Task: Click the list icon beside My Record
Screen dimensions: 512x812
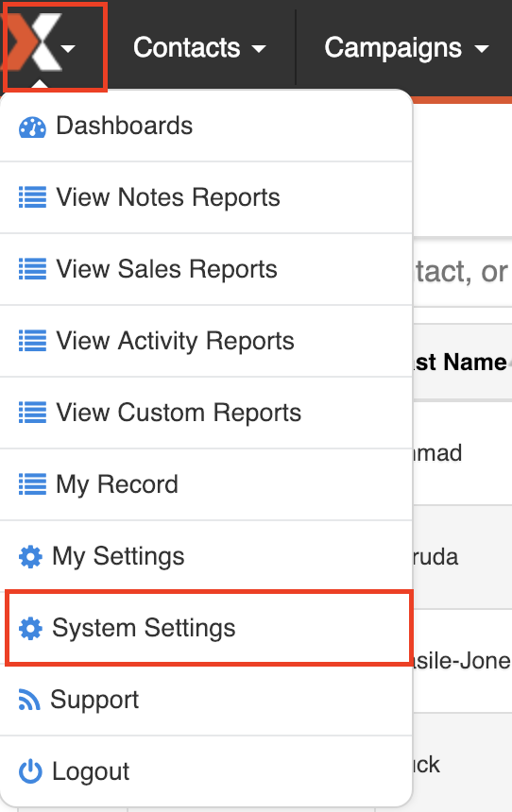Action: (x=32, y=484)
